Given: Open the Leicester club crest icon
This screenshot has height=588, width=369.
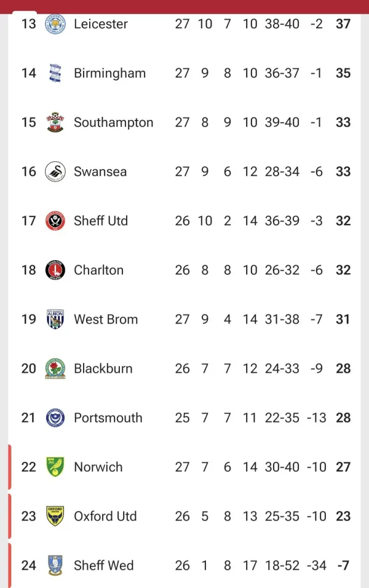Looking at the screenshot, I should (55, 24).
